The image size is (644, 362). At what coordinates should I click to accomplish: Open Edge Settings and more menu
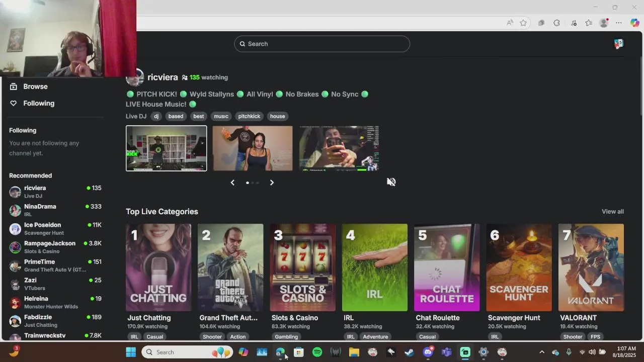(619, 23)
